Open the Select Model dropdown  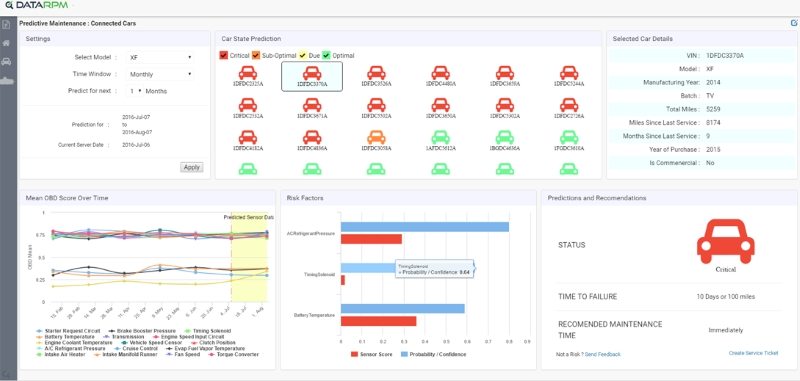(x=160, y=58)
